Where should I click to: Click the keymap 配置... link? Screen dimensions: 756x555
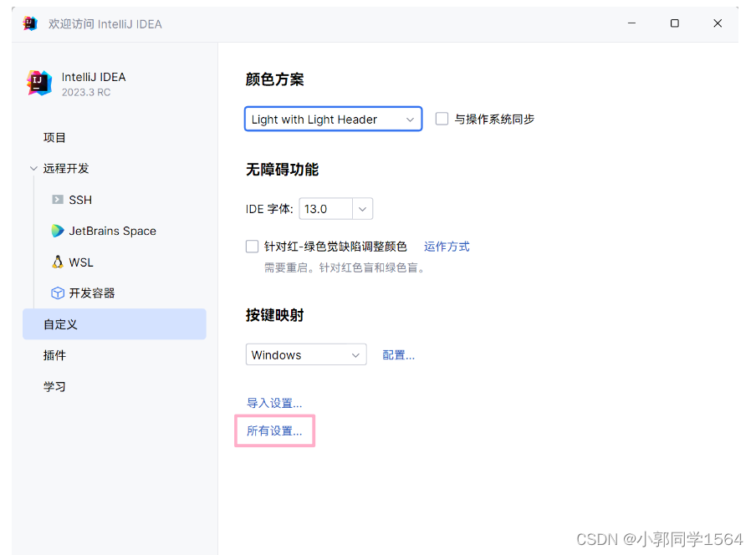tap(398, 355)
